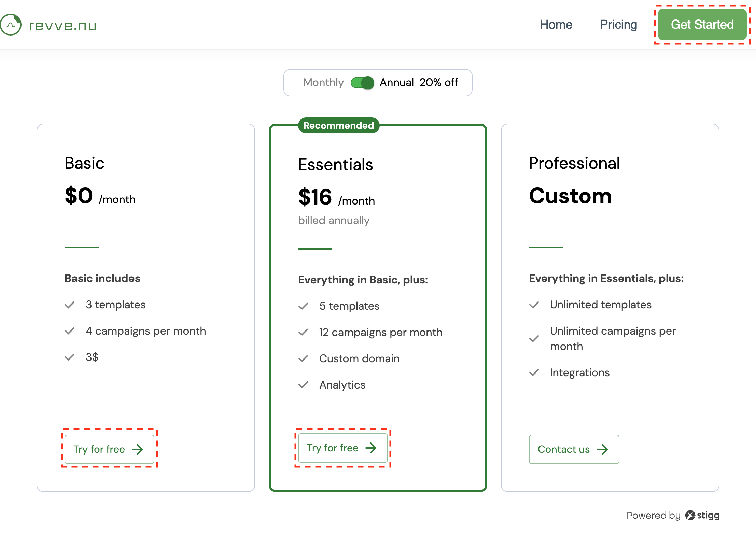Click checkmark icon beside 3 templates
Screen dimensions: 756x549
pyautogui.click(x=70, y=305)
